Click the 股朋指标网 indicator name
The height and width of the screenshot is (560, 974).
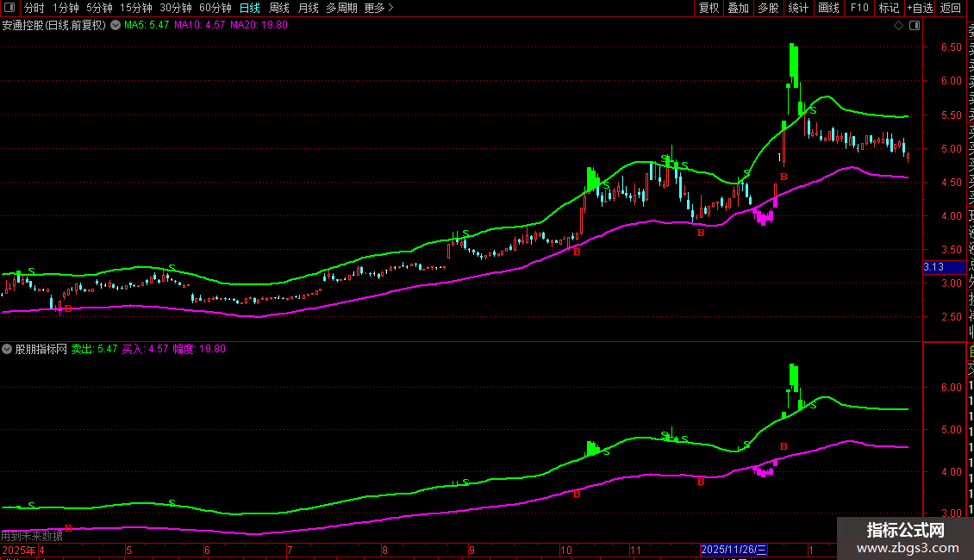point(41,349)
